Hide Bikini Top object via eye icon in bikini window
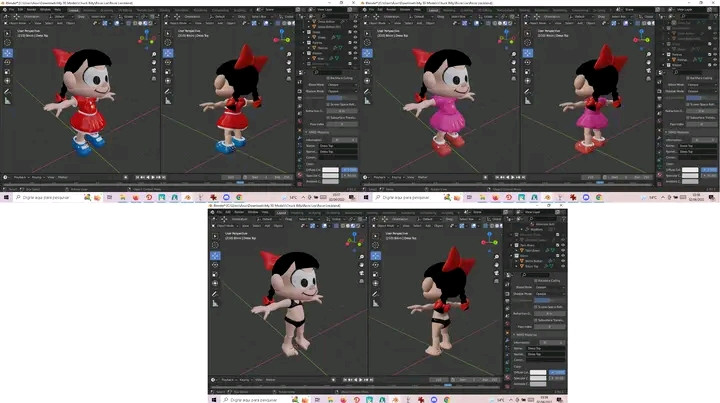 coord(563,266)
